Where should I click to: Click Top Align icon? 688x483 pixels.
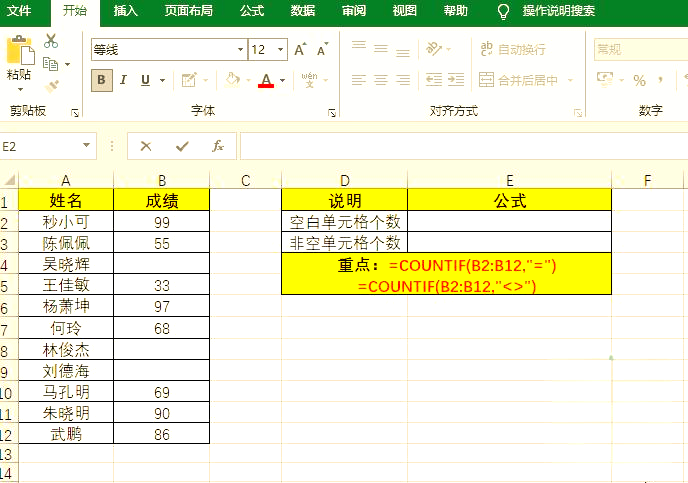pos(359,48)
